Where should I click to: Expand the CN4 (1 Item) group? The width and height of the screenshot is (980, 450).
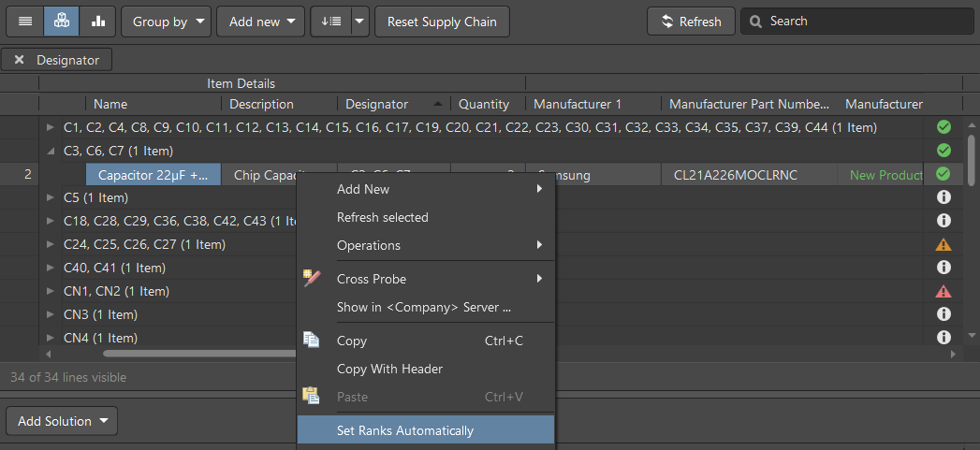51,338
